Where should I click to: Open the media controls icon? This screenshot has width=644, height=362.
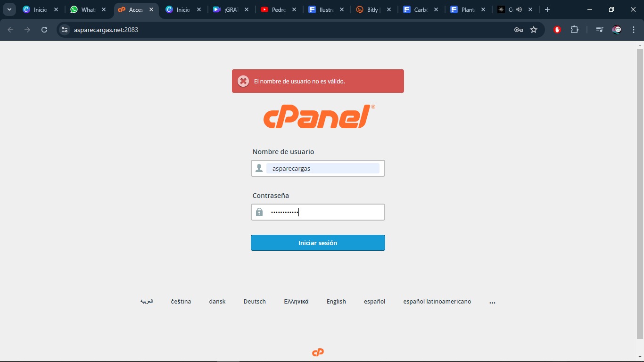click(599, 30)
